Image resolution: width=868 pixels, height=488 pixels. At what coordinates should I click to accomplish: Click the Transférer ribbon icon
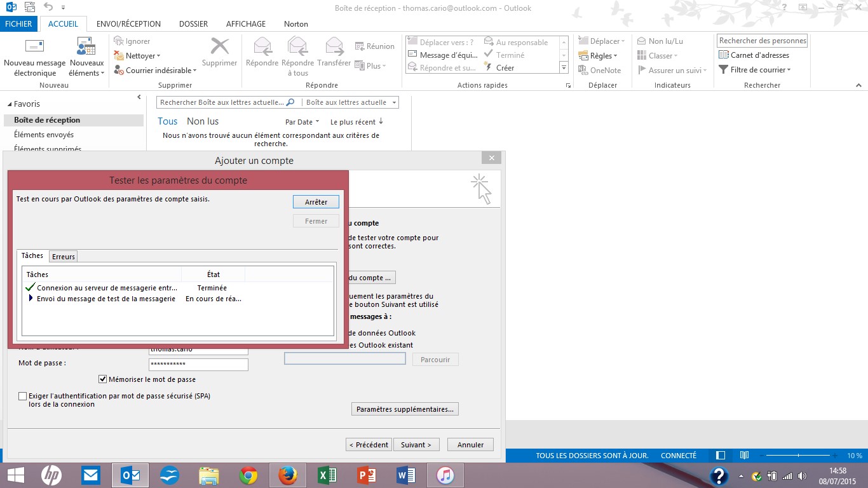pyautogui.click(x=334, y=48)
